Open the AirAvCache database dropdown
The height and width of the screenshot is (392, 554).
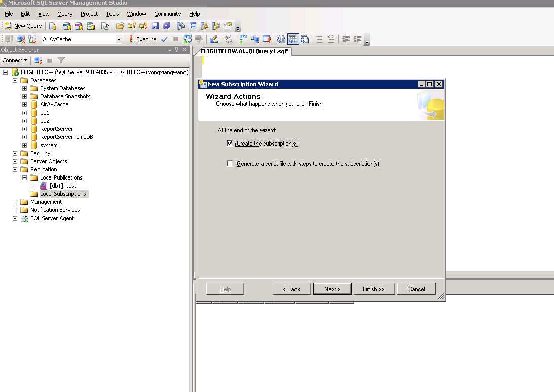(119, 39)
